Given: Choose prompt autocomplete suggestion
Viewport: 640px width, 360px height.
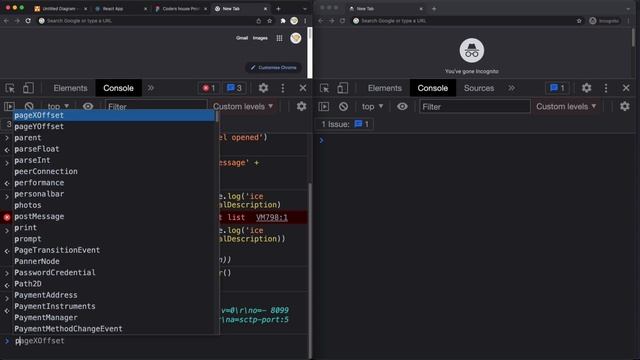Looking at the screenshot, I should coord(114,239).
